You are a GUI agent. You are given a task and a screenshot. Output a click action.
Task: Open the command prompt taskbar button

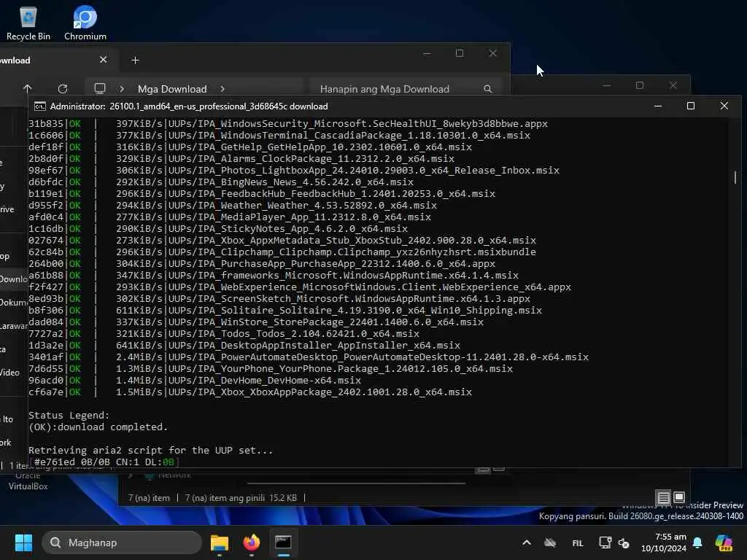coord(283,542)
